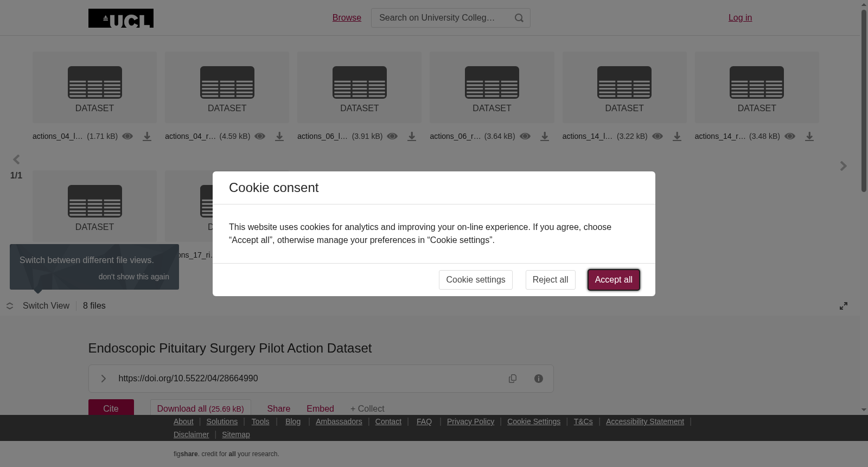Open the Browse menu link
The width and height of the screenshot is (868, 467).
347,18
